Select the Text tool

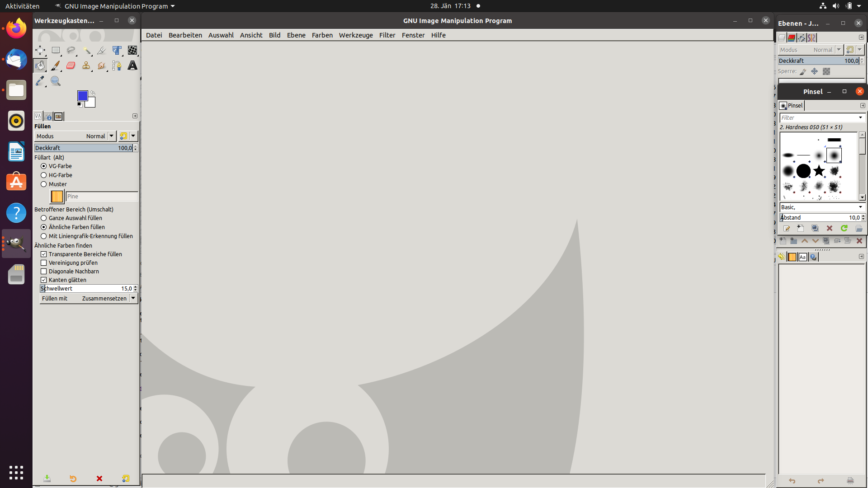tap(132, 66)
